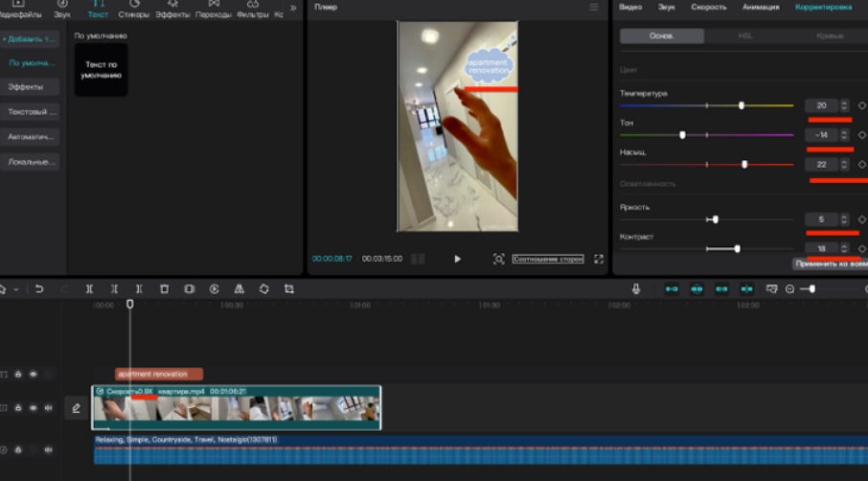Click the pencil cover edit icon
Viewport: 868px width, 481px height.
pos(76,408)
